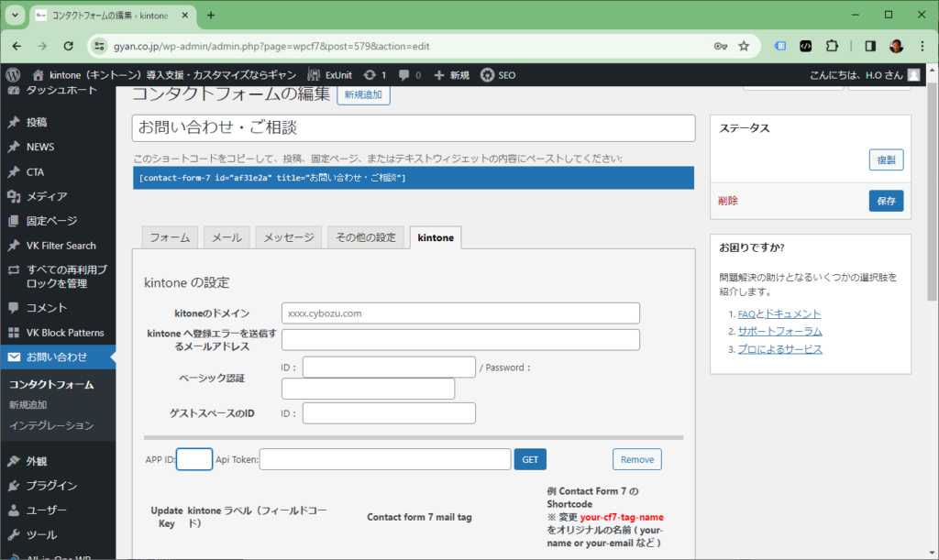This screenshot has height=560, width=939.
Task: Click the GET button
Action: 530,459
